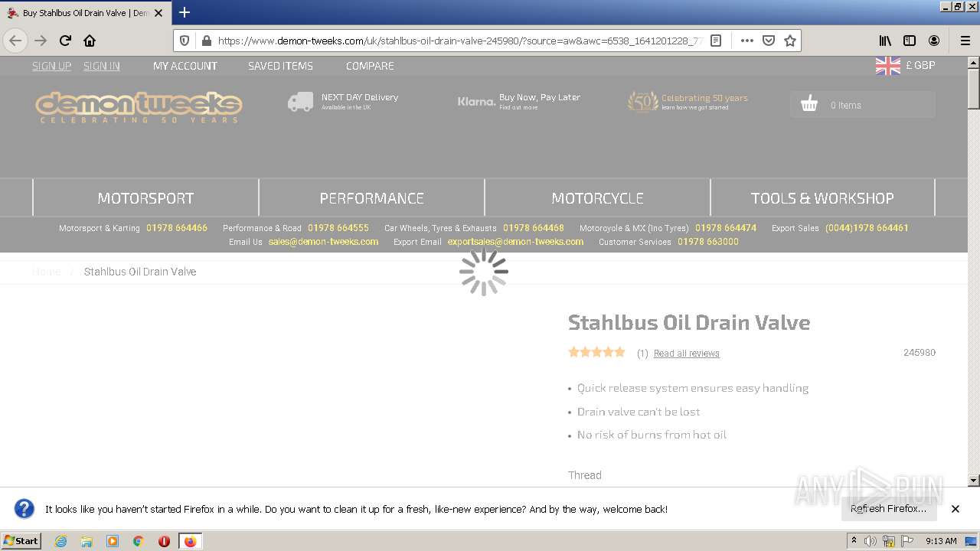Launch Internet Explorer from taskbar
The width and height of the screenshot is (980, 551).
point(60,541)
